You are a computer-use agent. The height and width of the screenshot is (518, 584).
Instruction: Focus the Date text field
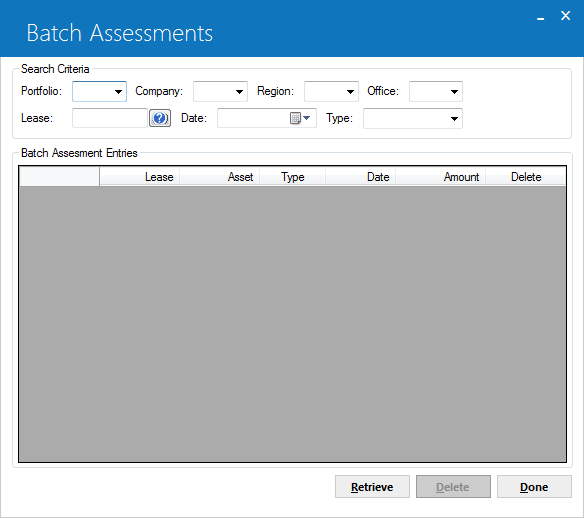click(253, 118)
